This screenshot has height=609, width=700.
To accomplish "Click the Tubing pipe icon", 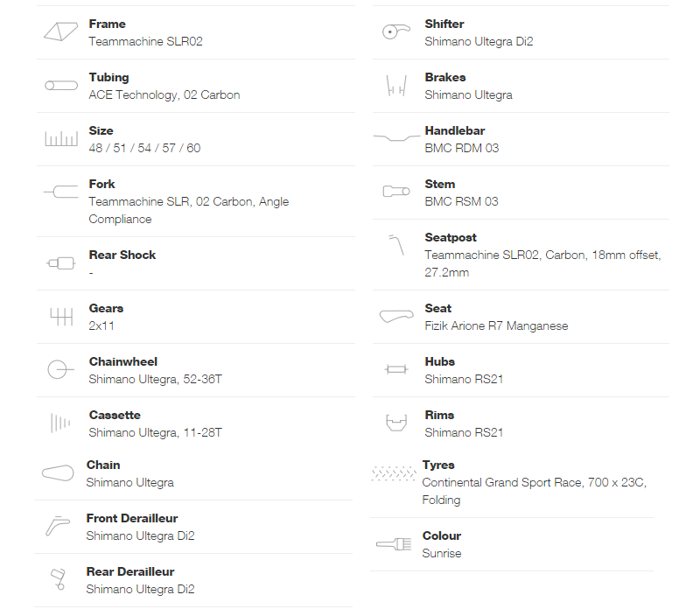I will 61,85.
